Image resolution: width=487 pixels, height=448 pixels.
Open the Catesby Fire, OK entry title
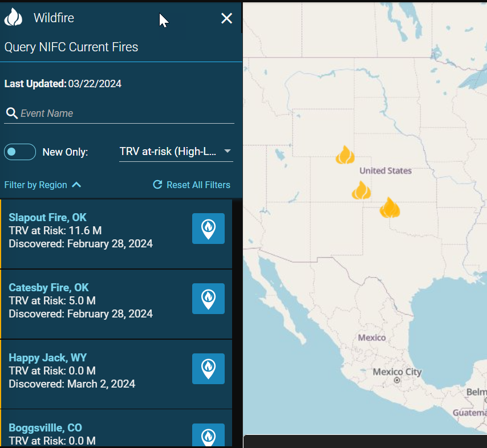(x=49, y=287)
